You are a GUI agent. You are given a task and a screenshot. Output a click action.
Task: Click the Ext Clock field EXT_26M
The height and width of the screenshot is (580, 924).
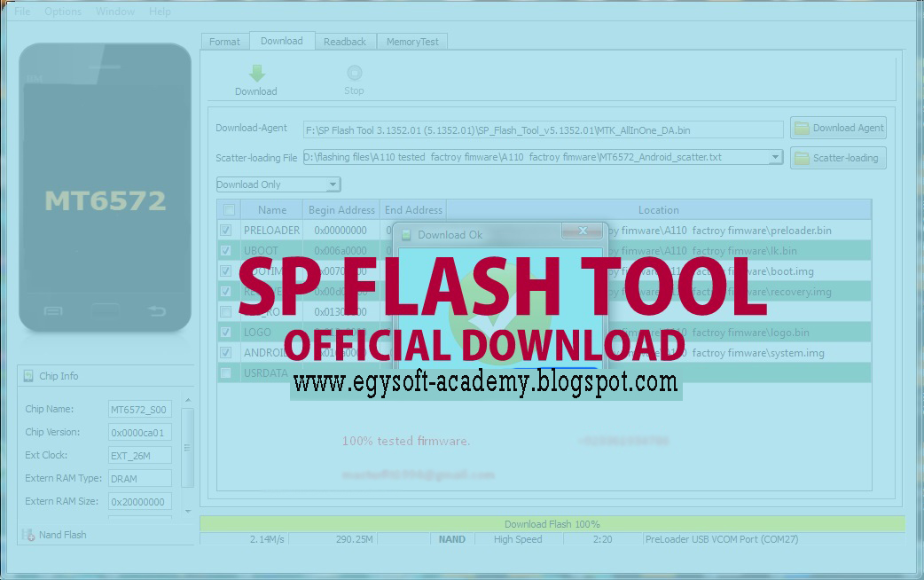(139, 455)
